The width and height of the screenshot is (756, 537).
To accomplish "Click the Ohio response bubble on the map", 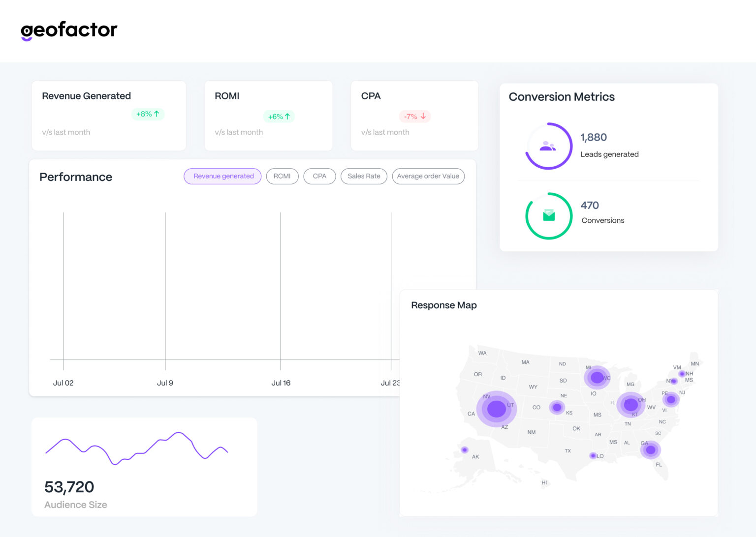I will click(631, 404).
